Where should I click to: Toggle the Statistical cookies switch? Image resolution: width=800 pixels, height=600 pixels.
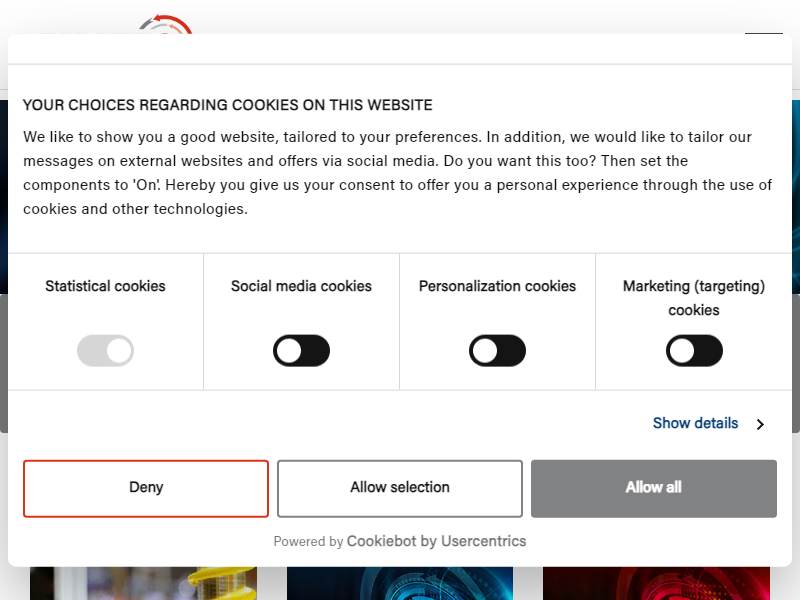click(105, 351)
